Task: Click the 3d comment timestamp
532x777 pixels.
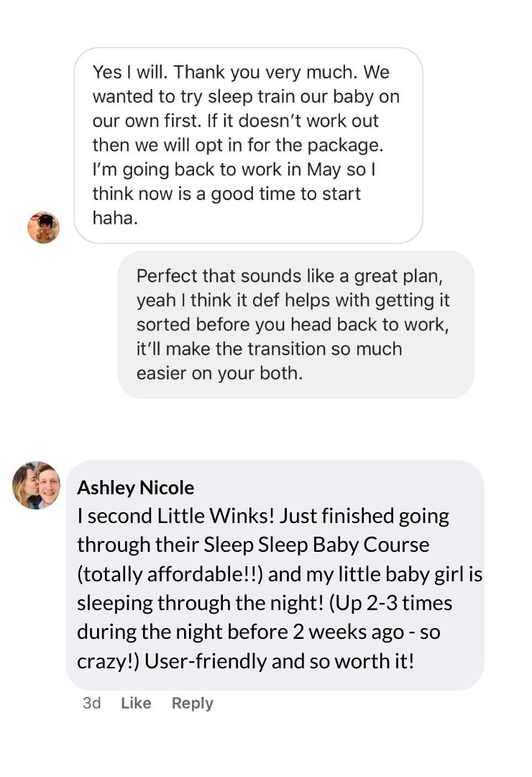Action: tap(91, 703)
